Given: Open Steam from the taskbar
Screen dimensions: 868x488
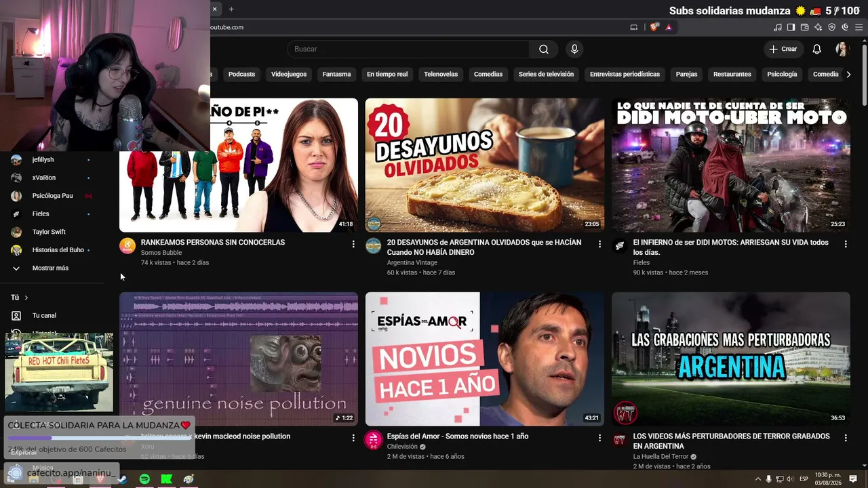Looking at the screenshot, I should (122, 479).
